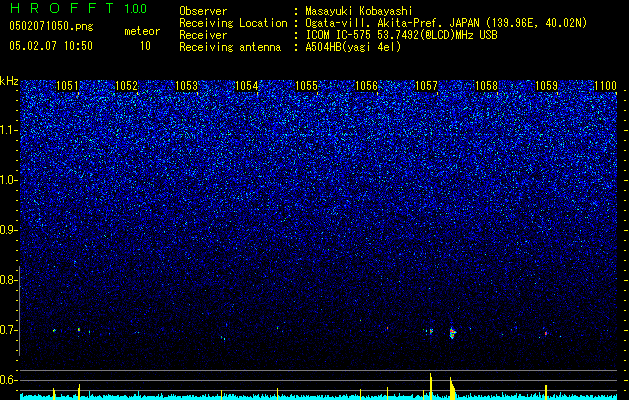Click the date stamp 05.02.07 10:50
The height and width of the screenshot is (400, 629).
click(x=51, y=46)
